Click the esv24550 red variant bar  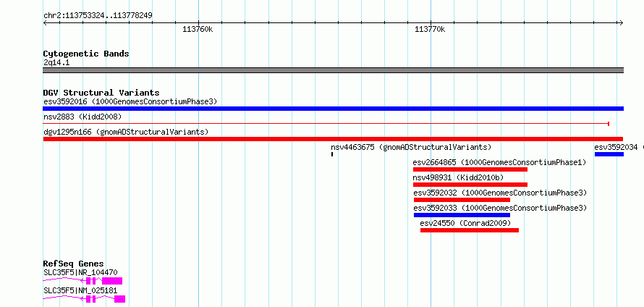(470, 230)
